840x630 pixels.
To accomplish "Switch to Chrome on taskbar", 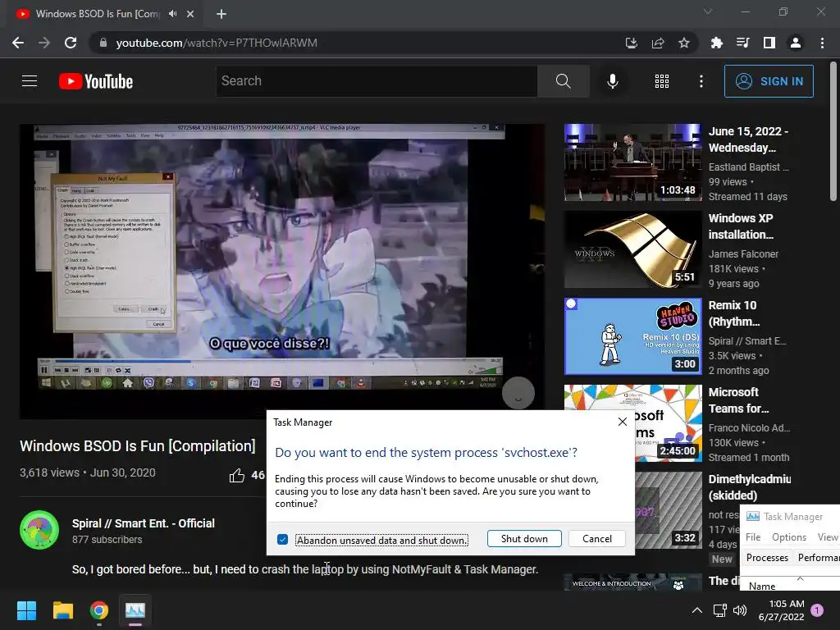I will pos(99,610).
